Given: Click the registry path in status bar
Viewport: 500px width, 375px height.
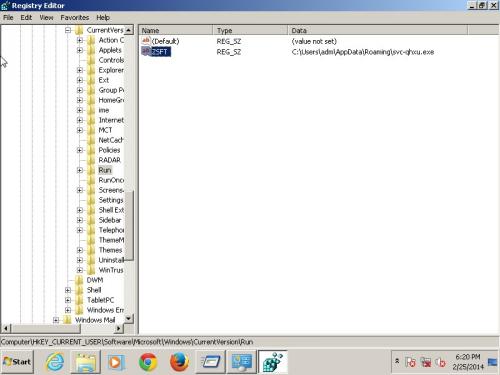Looking at the screenshot, I should click(x=127, y=342).
